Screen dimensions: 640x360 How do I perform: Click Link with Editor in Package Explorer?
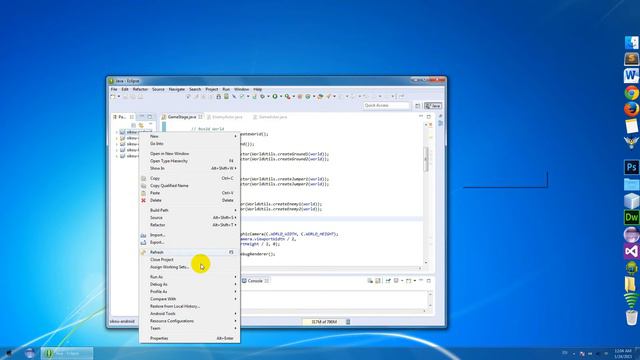[x=141, y=125]
